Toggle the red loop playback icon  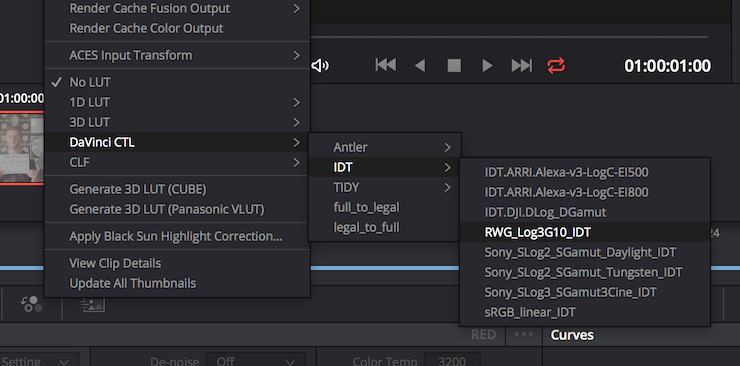(x=556, y=65)
